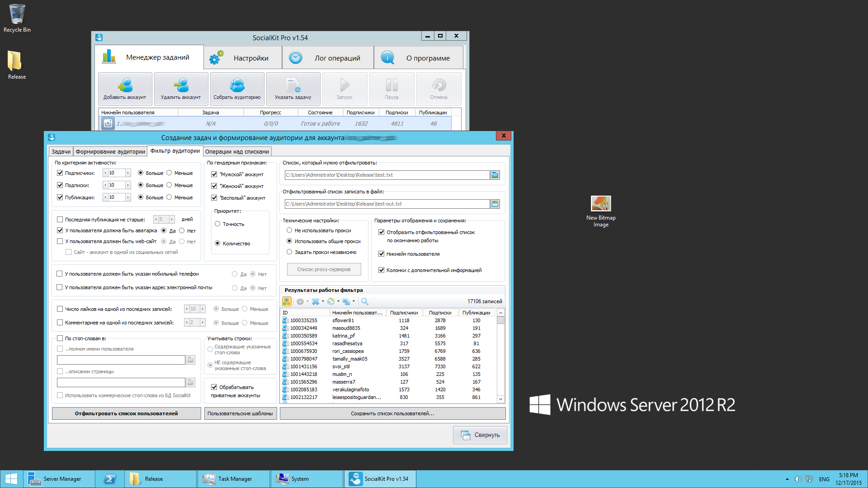
Task: Click the Instagram account icon in task list
Action: (x=108, y=123)
